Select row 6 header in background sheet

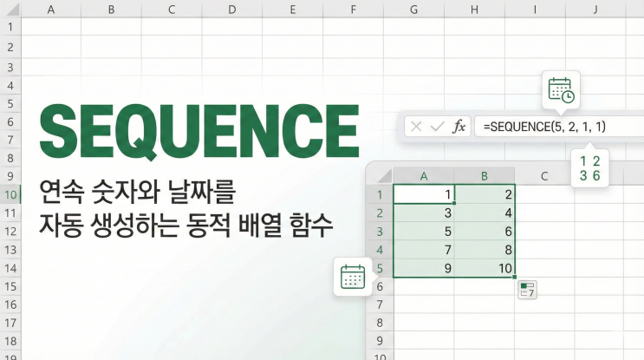click(10, 121)
